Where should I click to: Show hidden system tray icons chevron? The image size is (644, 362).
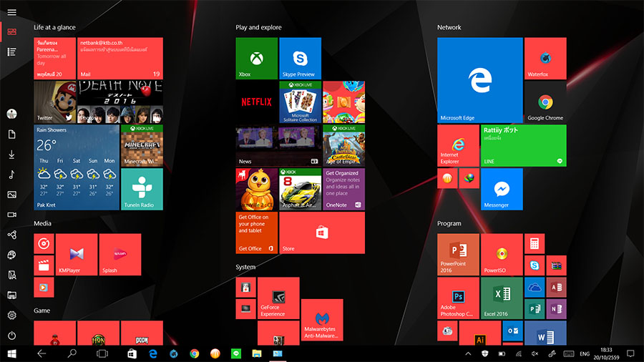pyautogui.click(x=469, y=353)
